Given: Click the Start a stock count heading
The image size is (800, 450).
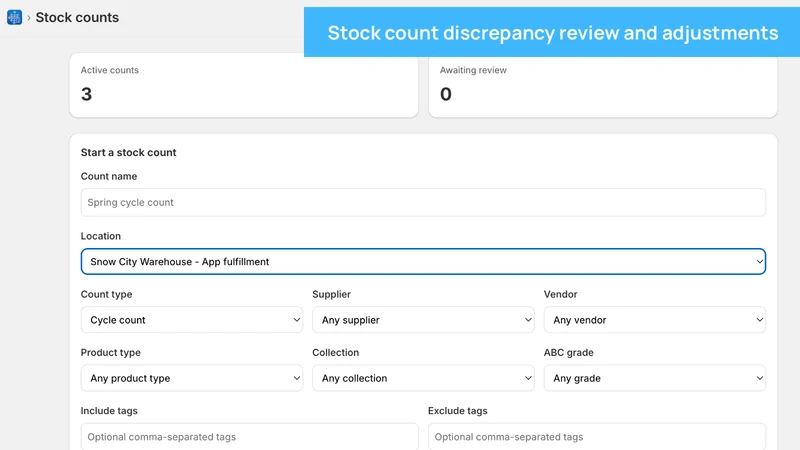Looking at the screenshot, I should (129, 153).
